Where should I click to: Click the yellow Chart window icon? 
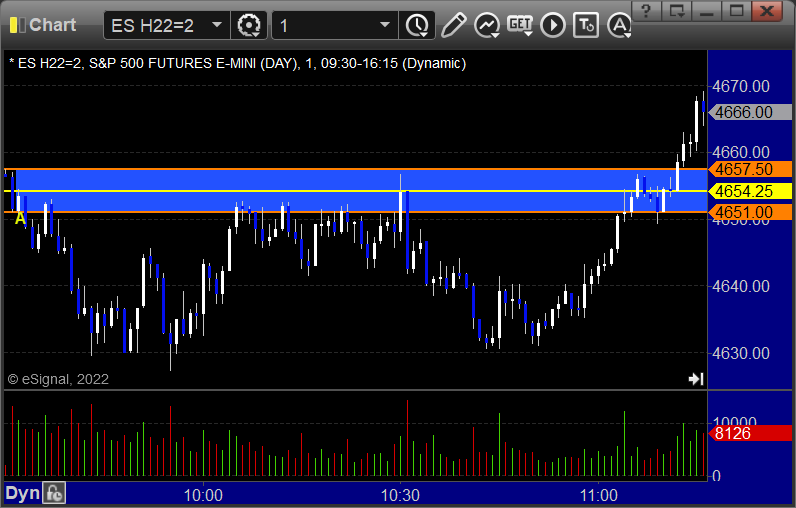coord(17,25)
